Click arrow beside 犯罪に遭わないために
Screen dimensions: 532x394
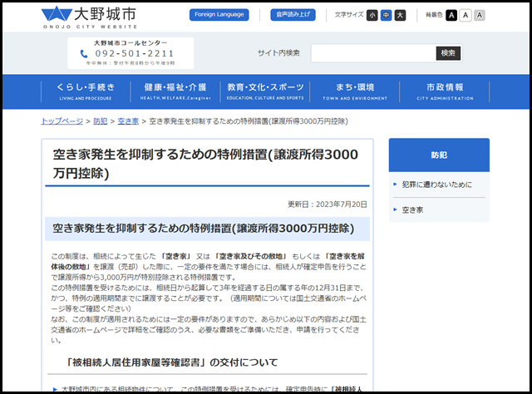coord(395,185)
